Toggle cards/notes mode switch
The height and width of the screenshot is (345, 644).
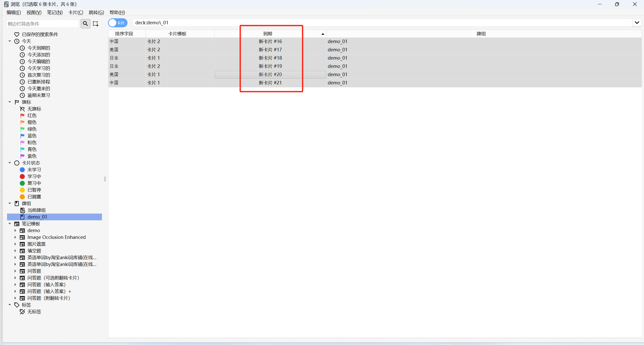(117, 23)
